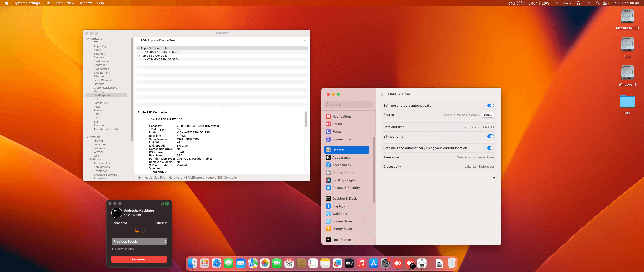
Task: Open Control Center from the menu bar
Action: coord(605,3)
